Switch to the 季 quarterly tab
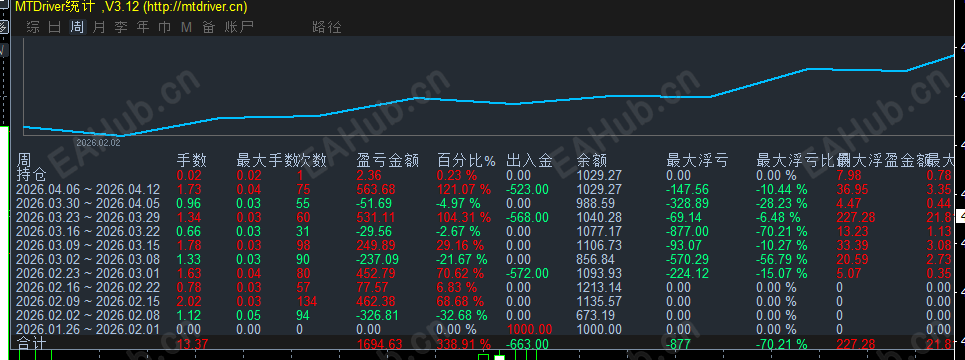The height and width of the screenshot is (360, 965). 121,27
